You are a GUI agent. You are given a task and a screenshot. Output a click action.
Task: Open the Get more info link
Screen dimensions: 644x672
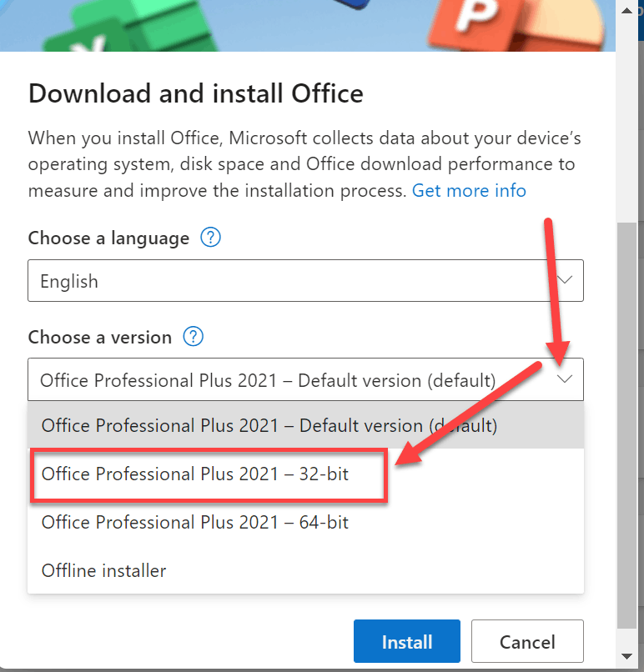[469, 191]
